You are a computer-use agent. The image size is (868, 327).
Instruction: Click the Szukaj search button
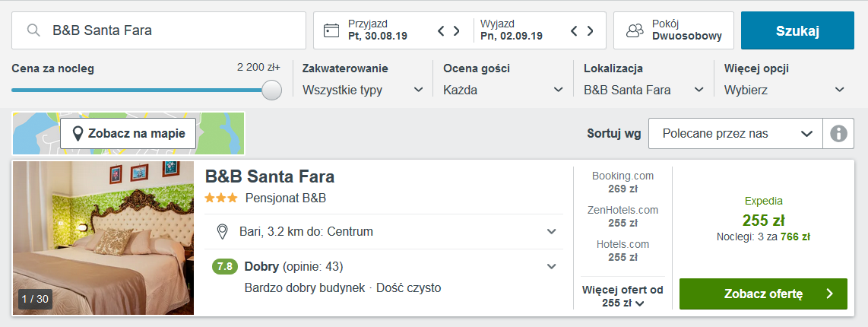(x=797, y=30)
